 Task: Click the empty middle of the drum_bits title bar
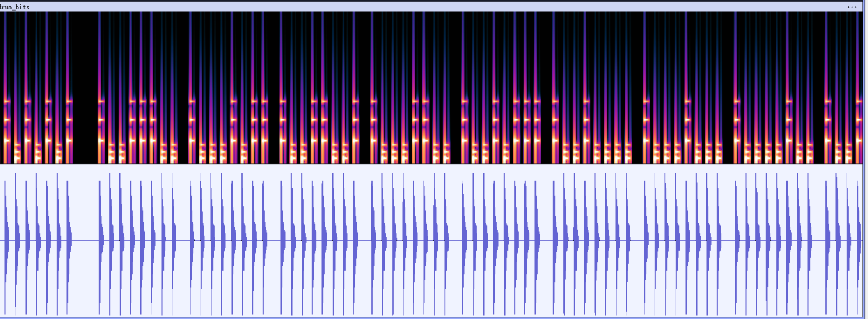tap(429, 7)
